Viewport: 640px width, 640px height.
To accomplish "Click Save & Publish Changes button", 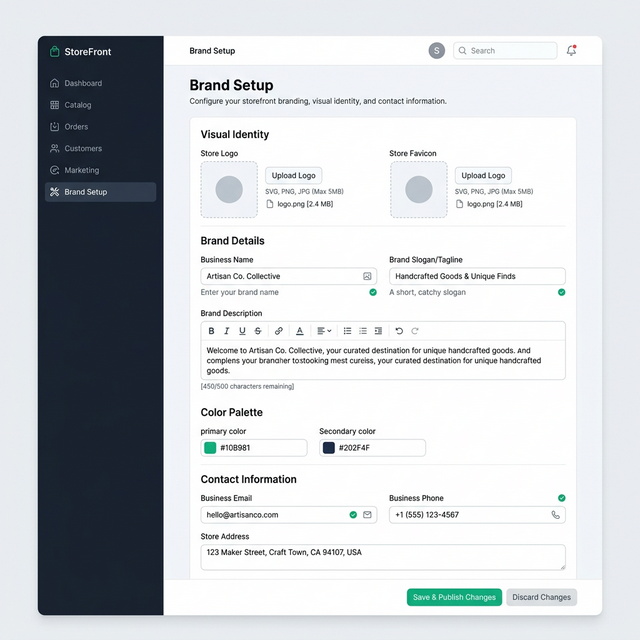I will tap(454, 597).
